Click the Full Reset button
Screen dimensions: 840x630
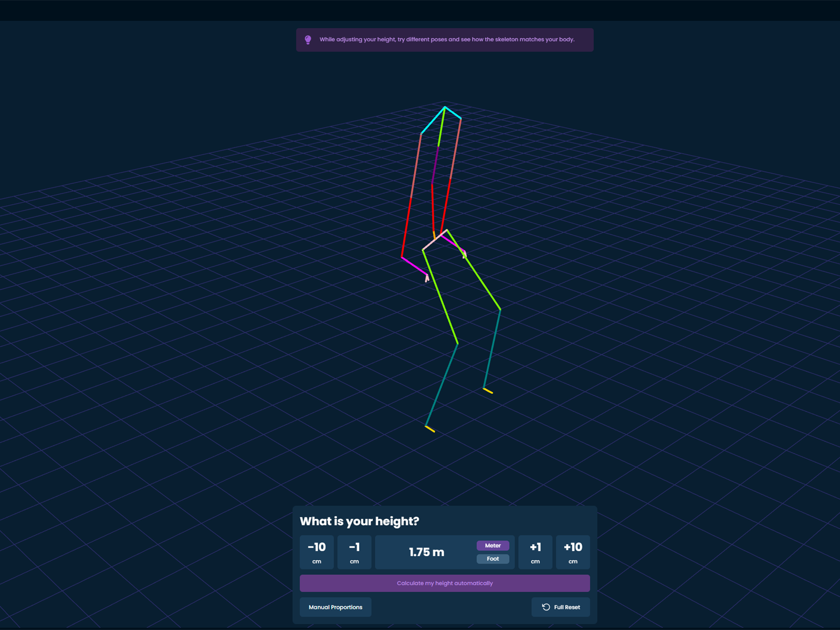(x=561, y=607)
